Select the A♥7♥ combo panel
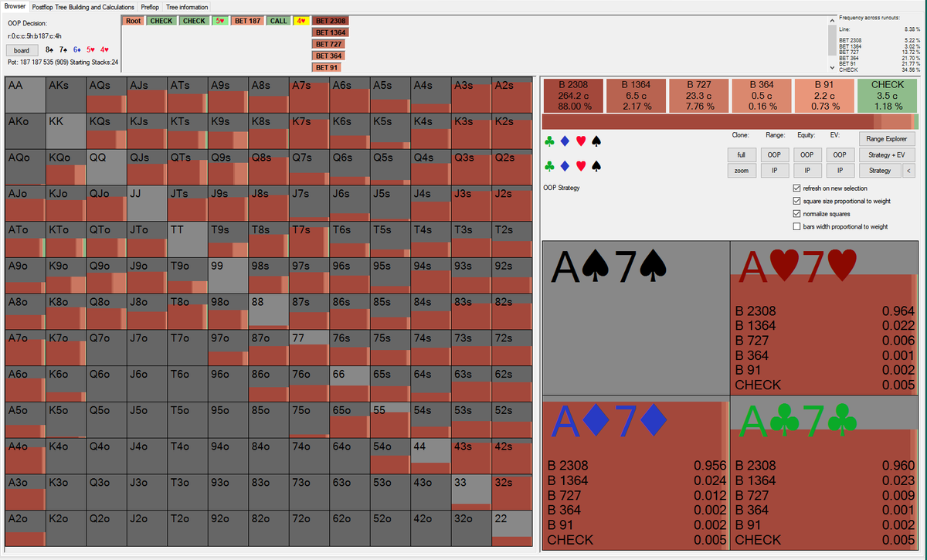 [823, 317]
